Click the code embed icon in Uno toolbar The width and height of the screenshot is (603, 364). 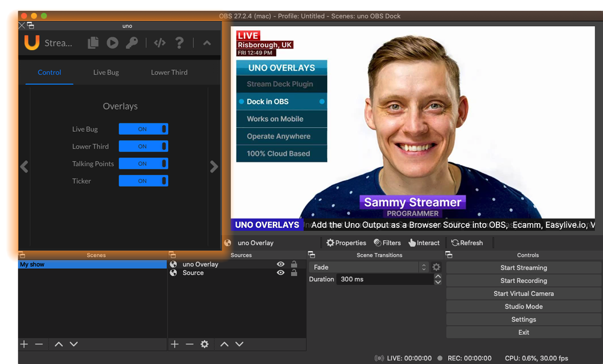tap(159, 43)
